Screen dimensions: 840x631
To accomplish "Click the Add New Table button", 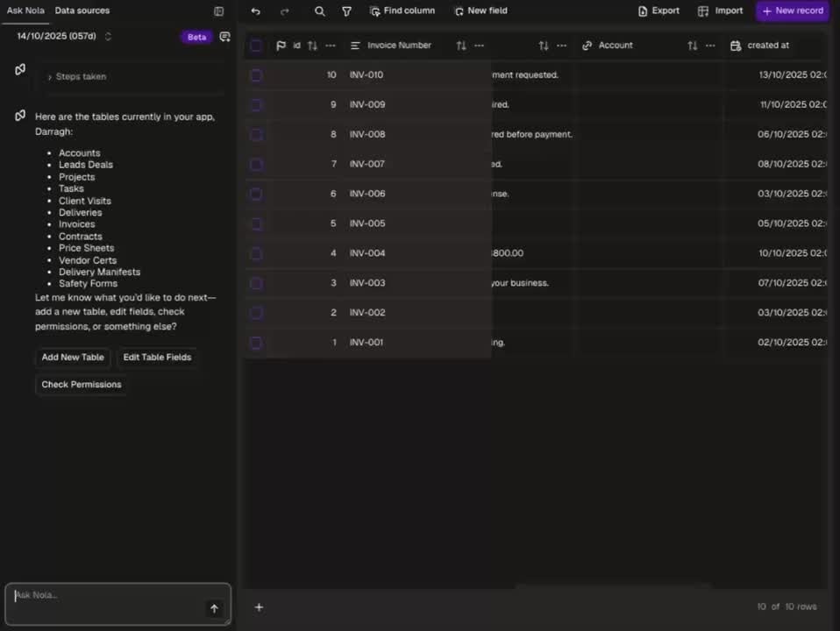I will (x=73, y=358).
